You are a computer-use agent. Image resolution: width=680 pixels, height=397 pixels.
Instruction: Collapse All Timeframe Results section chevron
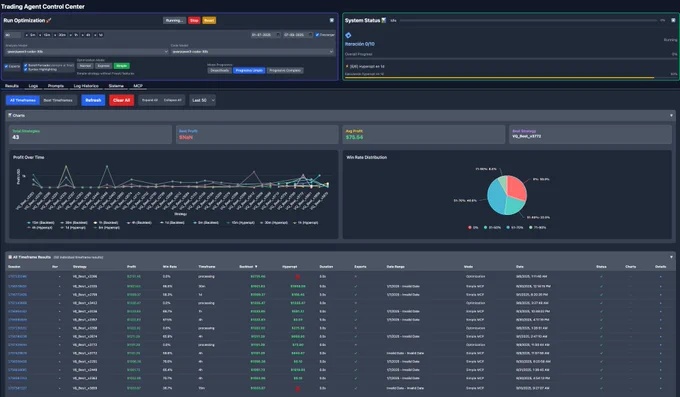[x=671, y=257]
